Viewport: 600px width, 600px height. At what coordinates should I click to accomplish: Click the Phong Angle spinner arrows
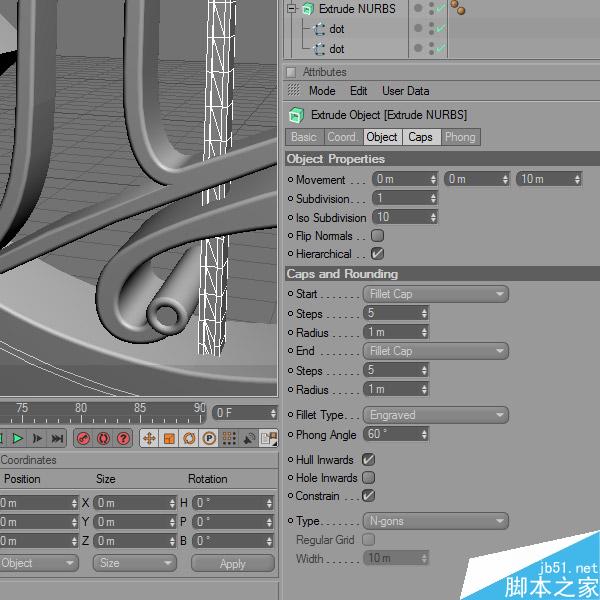coord(424,434)
